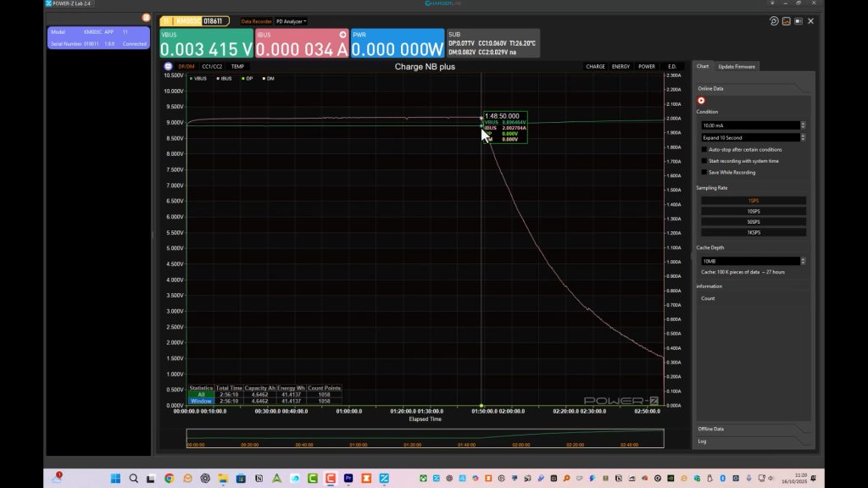Click the overview timeline strip below the chart
868x488 pixels.
tap(424, 437)
